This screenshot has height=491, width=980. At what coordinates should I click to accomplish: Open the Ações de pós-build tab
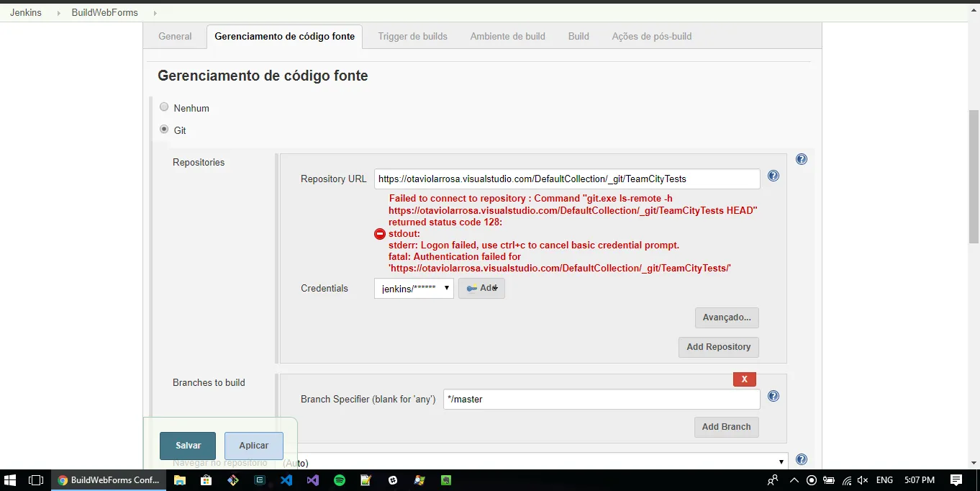[652, 36]
